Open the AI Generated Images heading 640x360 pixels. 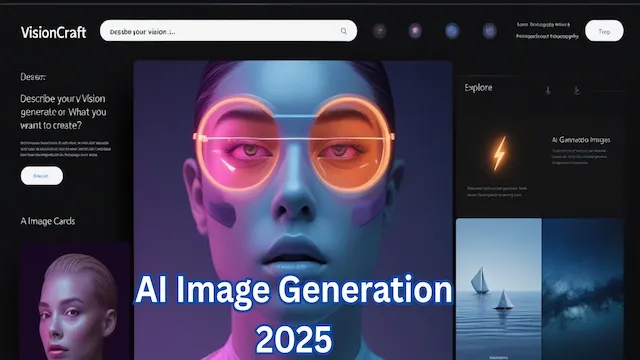coord(581,140)
